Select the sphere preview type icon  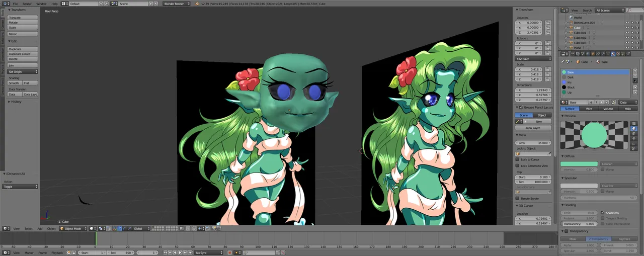point(634,129)
